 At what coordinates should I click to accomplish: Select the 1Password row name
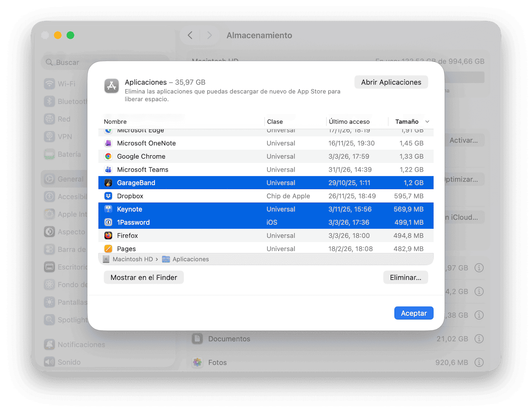pos(133,222)
